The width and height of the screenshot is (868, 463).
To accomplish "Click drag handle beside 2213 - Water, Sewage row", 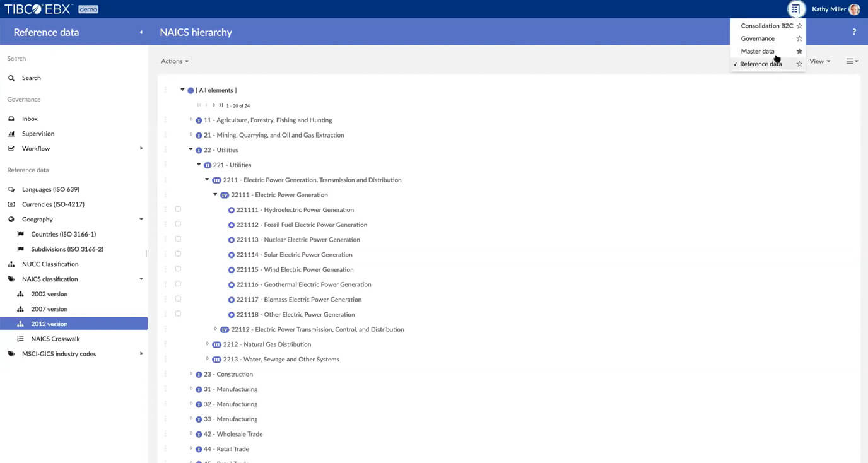I will (x=165, y=359).
